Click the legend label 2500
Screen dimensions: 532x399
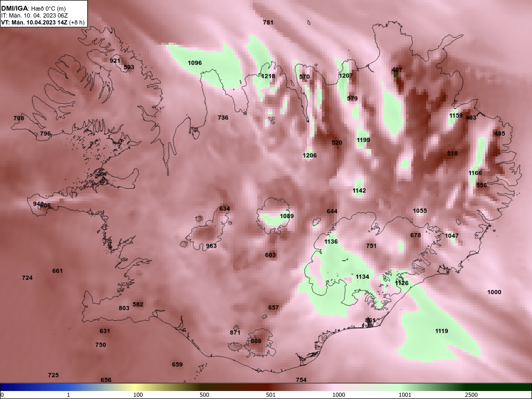471,395
